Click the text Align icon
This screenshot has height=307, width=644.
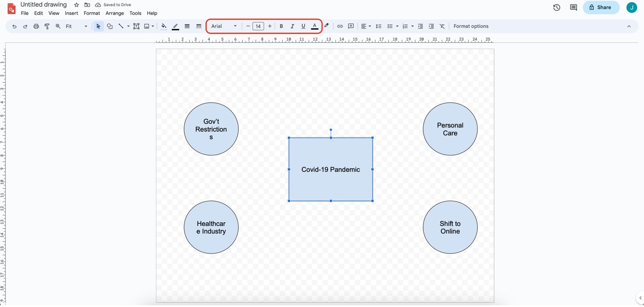364,27
